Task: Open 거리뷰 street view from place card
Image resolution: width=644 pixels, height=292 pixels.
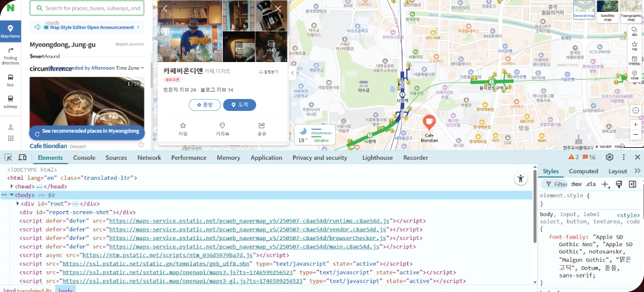Action: (x=222, y=129)
